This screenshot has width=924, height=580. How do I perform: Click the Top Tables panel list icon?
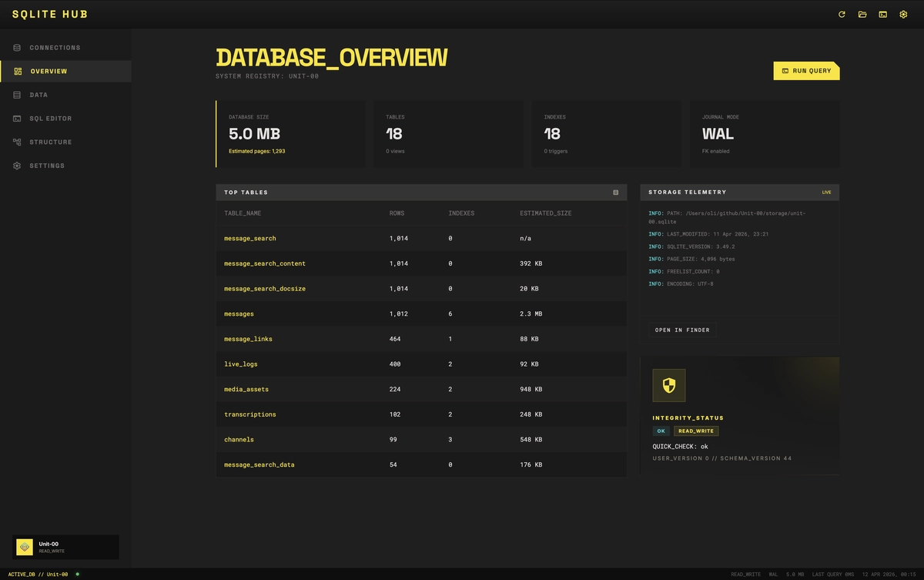pyautogui.click(x=615, y=193)
